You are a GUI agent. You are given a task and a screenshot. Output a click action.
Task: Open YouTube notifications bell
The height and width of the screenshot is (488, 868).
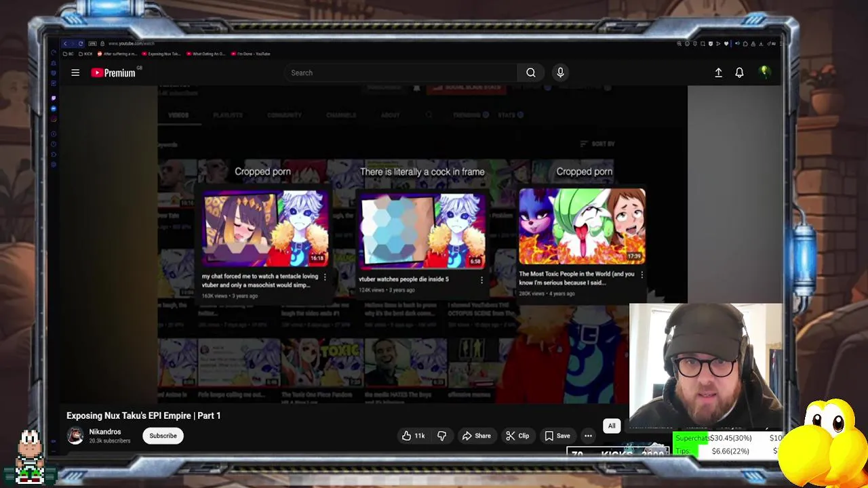click(x=739, y=73)
